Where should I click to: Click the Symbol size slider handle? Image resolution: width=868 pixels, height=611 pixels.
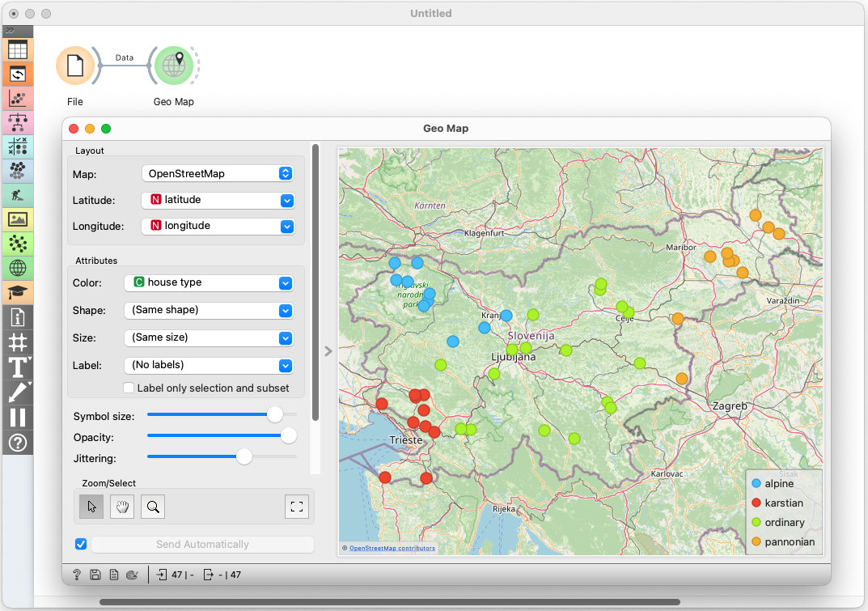275,414
